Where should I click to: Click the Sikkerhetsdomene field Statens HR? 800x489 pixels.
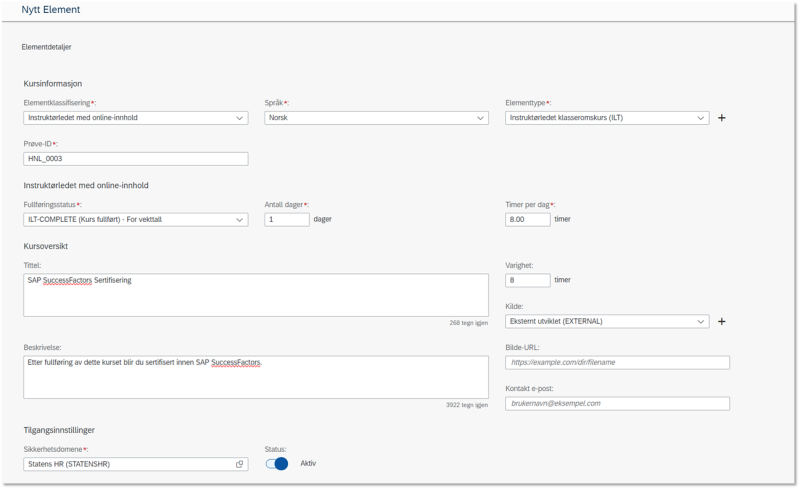point(136,464)
